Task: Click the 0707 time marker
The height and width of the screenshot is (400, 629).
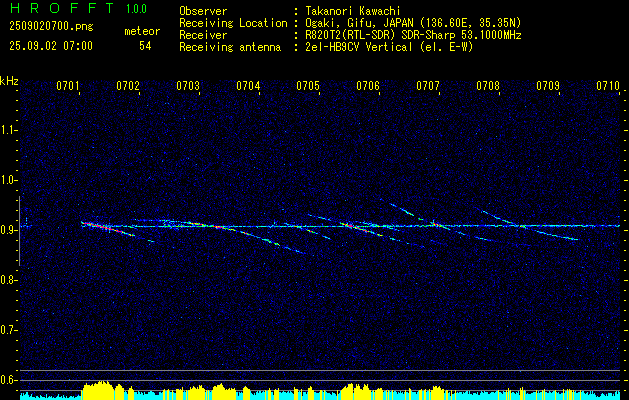Action: click(428, 86)
